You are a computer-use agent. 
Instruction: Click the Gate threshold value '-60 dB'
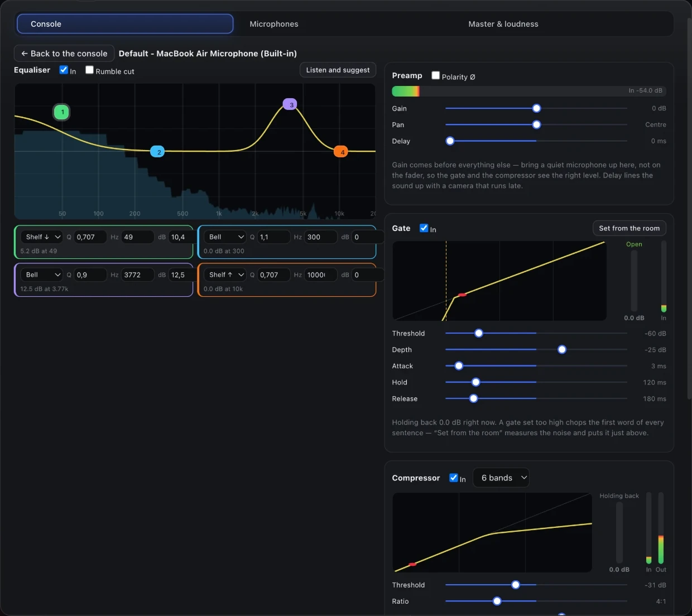[x=655, y=334]
